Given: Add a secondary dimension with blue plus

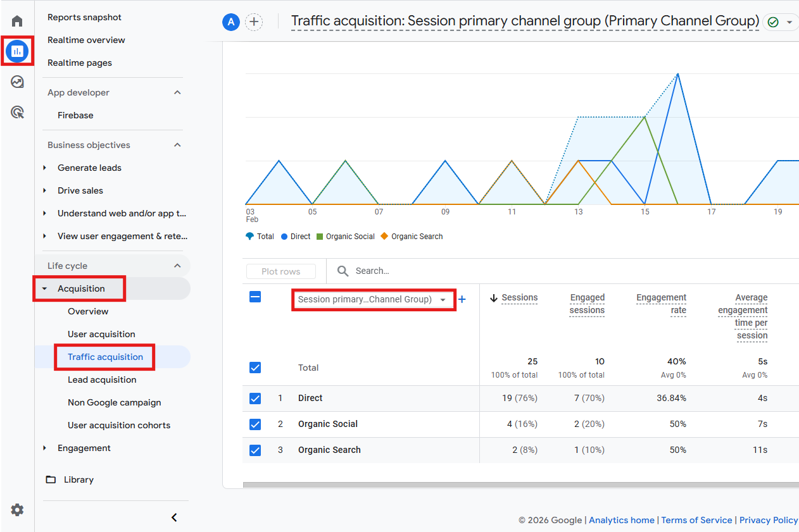Looking at the screenshot, I should click(x=462, y=299).
